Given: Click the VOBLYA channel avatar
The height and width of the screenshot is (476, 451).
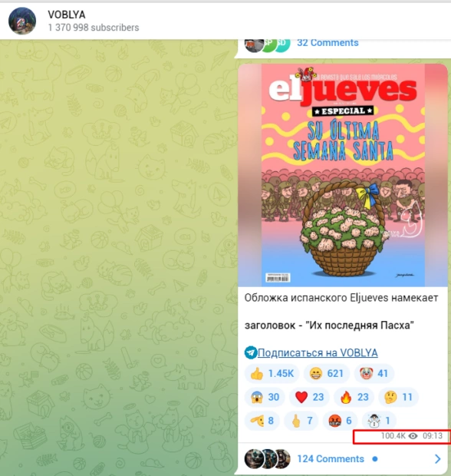Looking at the screenshot, I should (x=22, y=21).
